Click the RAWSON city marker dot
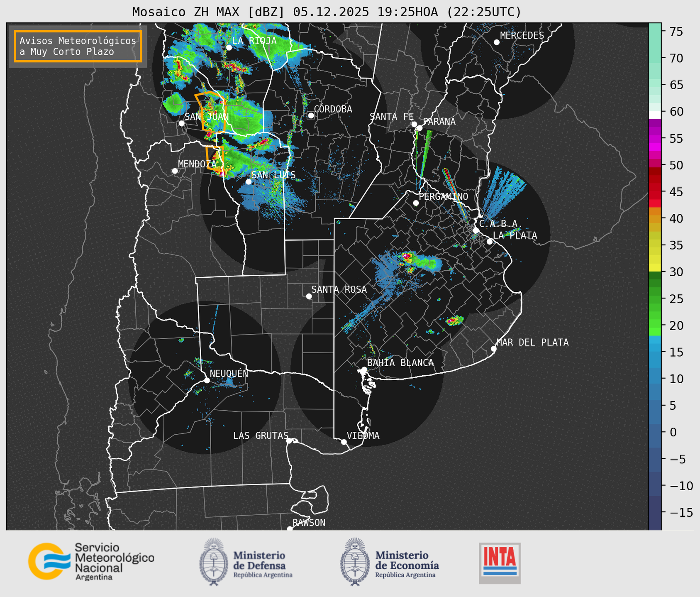 (290, 529)
